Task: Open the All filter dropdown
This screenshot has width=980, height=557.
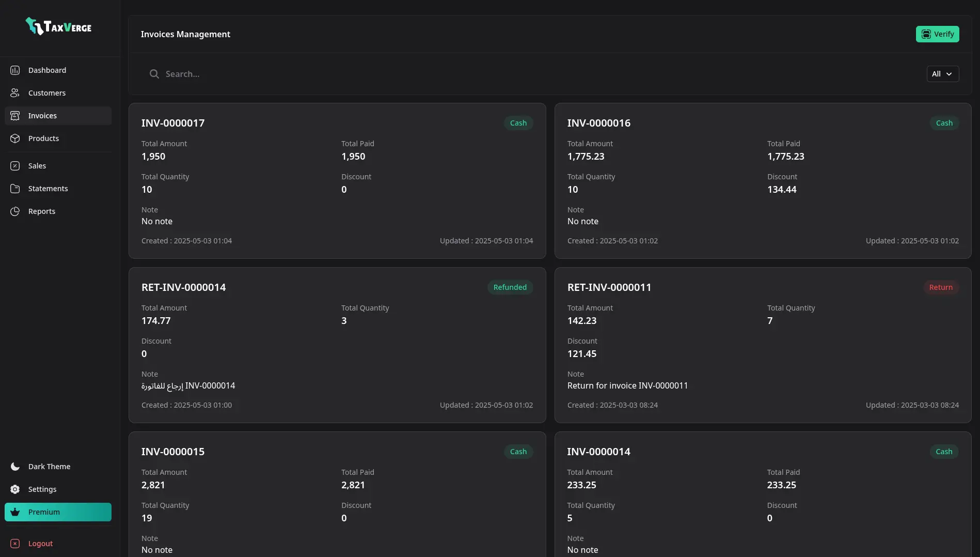Action: pos(943,74)
